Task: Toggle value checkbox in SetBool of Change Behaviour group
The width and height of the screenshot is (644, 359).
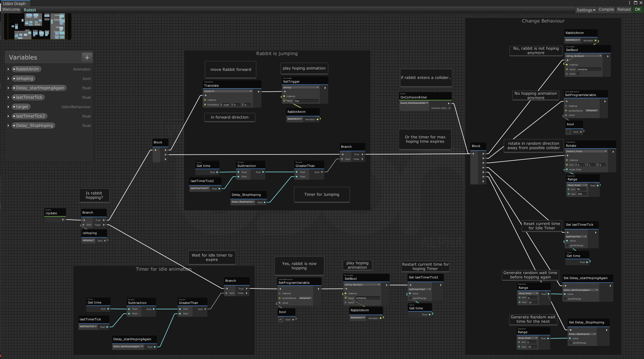Action: pos(578,74)
